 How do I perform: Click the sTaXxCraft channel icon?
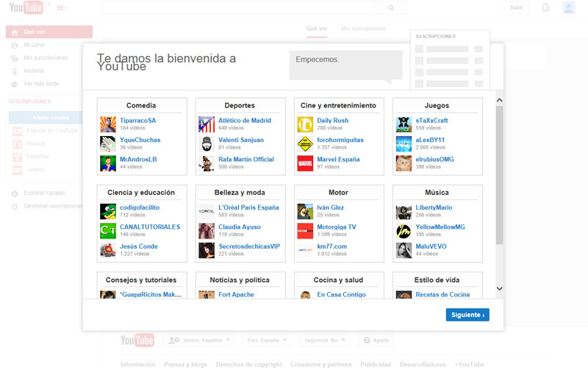(x=404, y=124)
